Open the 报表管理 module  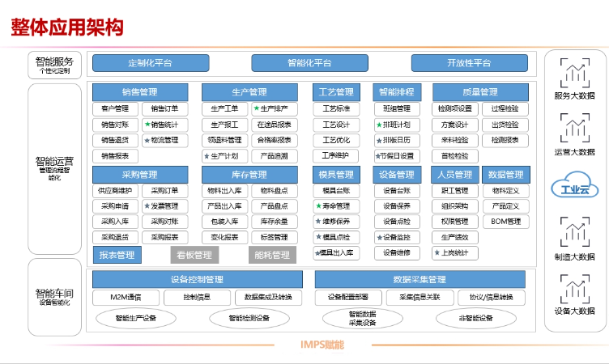(117, 255)
